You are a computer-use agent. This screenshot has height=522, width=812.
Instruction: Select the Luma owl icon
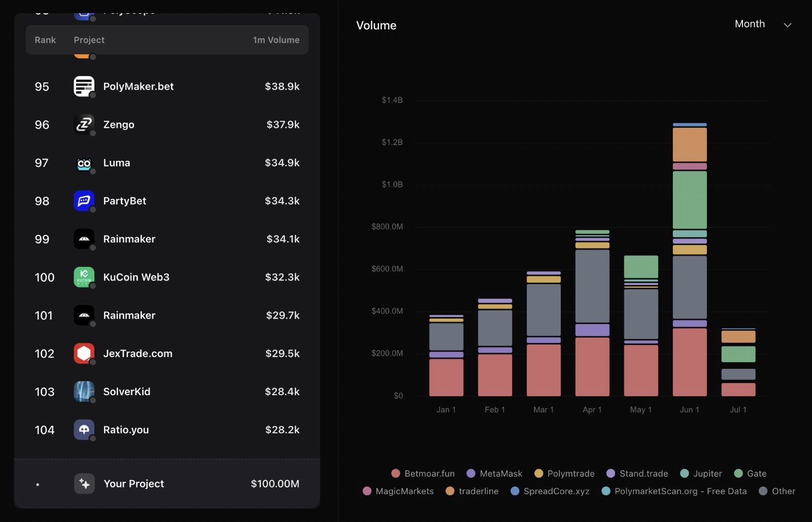pos(84,163)
